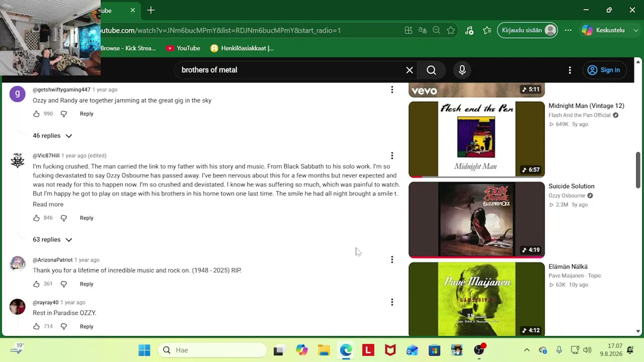Dislike the @rayray40 comment
Viewport: 644px width, 362px height.
point(64,326)
